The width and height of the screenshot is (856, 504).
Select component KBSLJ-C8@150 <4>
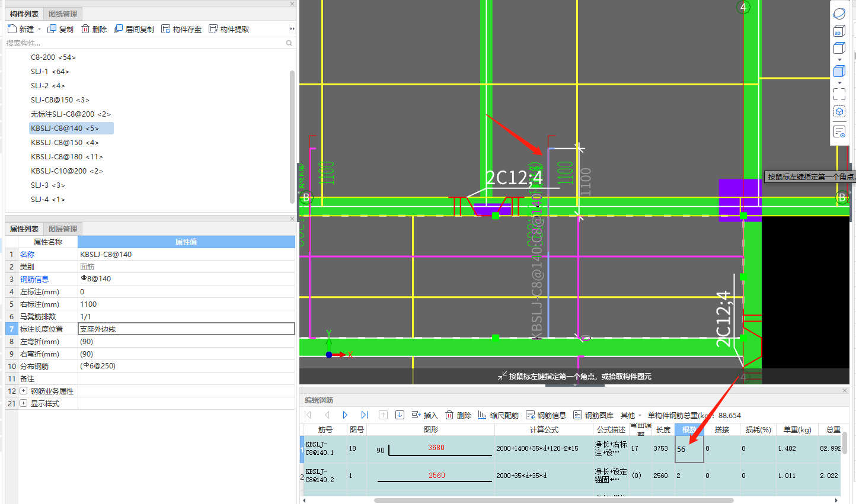click(x=65, y=143)
